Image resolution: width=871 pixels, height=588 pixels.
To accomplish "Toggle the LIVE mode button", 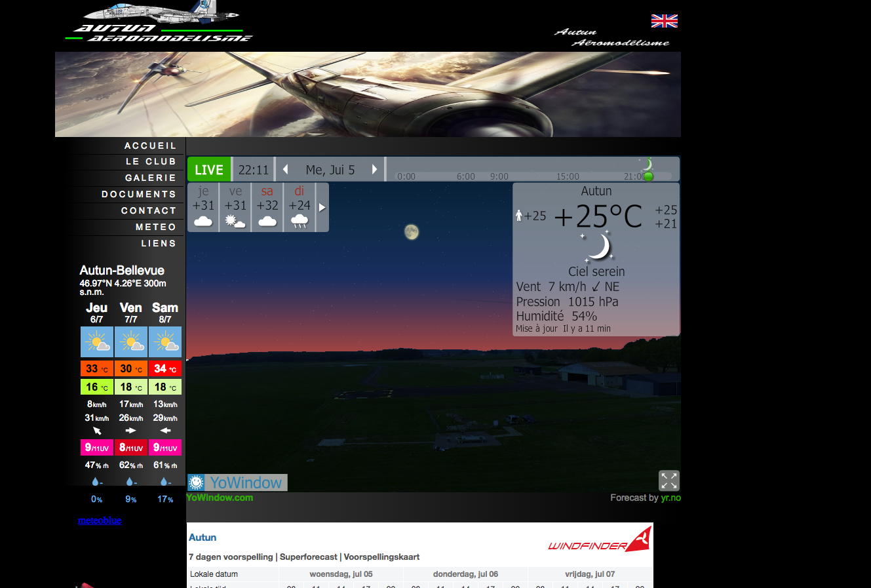I will click(209, 170).
